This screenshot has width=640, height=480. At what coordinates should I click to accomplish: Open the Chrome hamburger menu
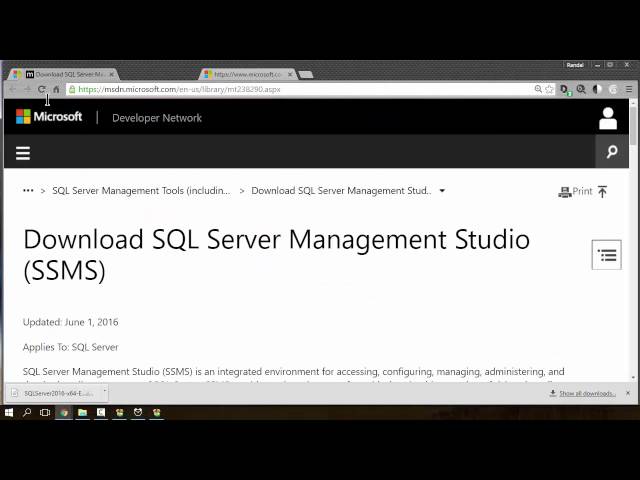(629, 89)
